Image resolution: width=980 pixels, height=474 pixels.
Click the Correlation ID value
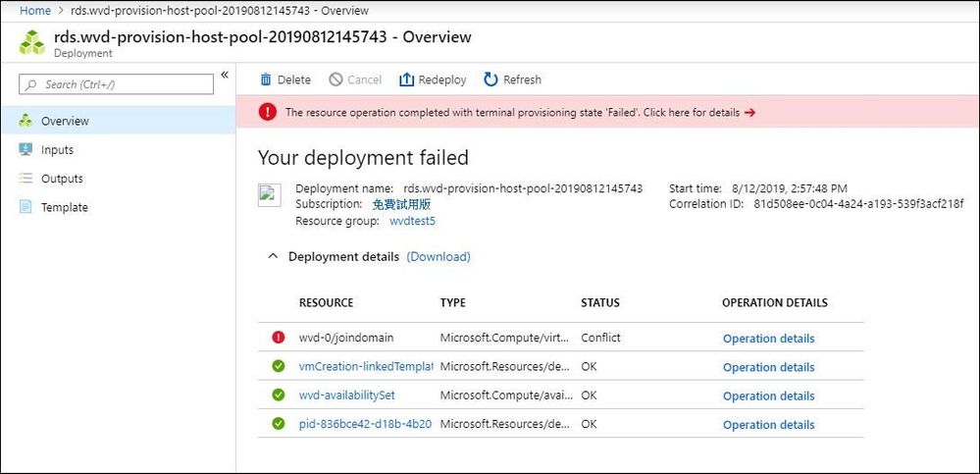click(x=858, y=204)
